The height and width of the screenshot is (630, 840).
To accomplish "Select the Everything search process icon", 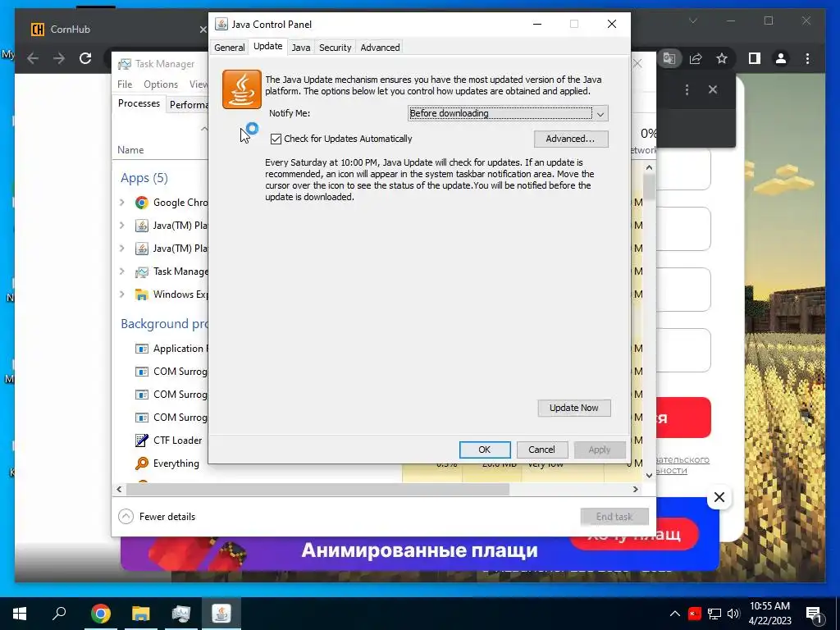I will coord(141,463).
